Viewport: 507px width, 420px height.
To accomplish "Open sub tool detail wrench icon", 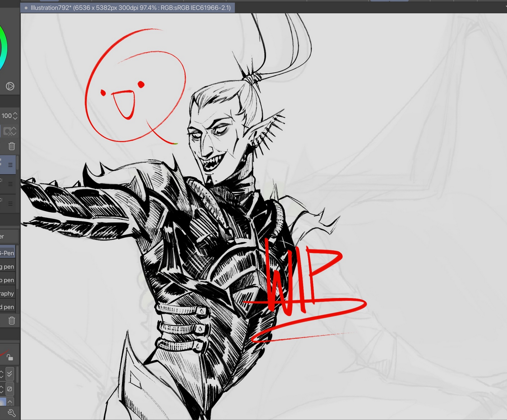I will 12,413.
